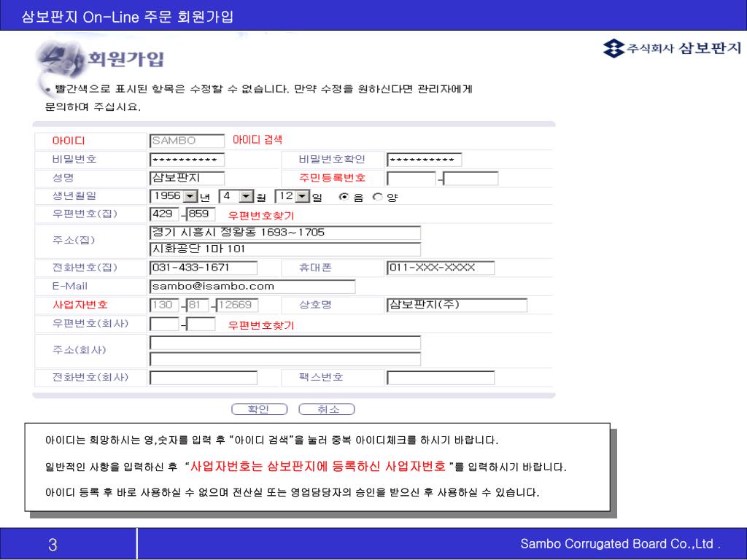Focus the 비밀번호확인 password field

click(x=424, y=160)
